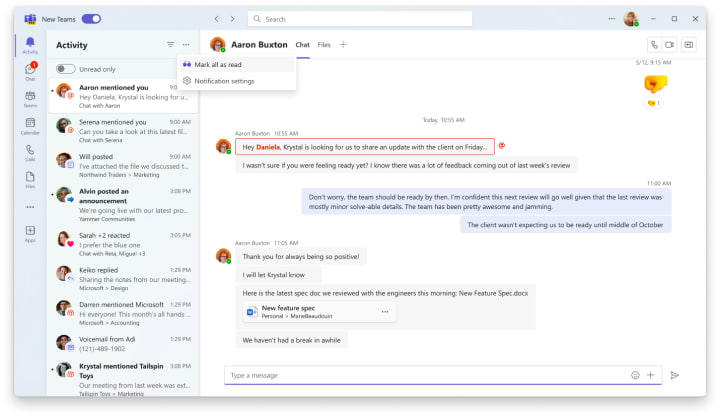Open Files in the left sidebar

(30, 180)
